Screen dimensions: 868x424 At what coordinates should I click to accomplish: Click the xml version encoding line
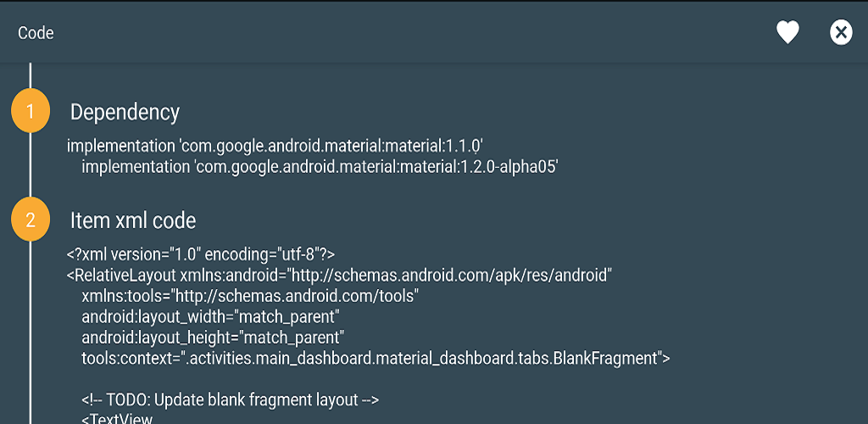tap(201, 254)
